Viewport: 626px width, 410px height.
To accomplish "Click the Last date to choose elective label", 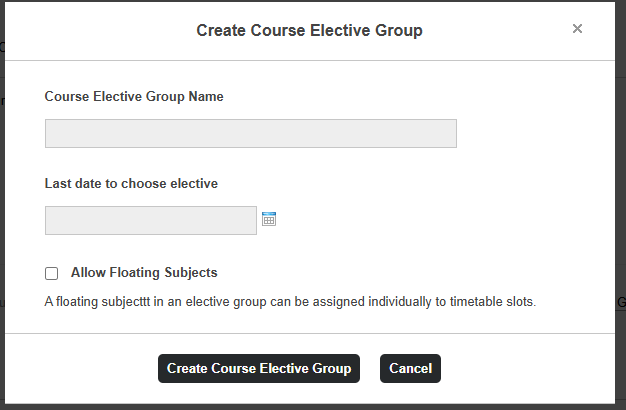I will tap(131, 183).
